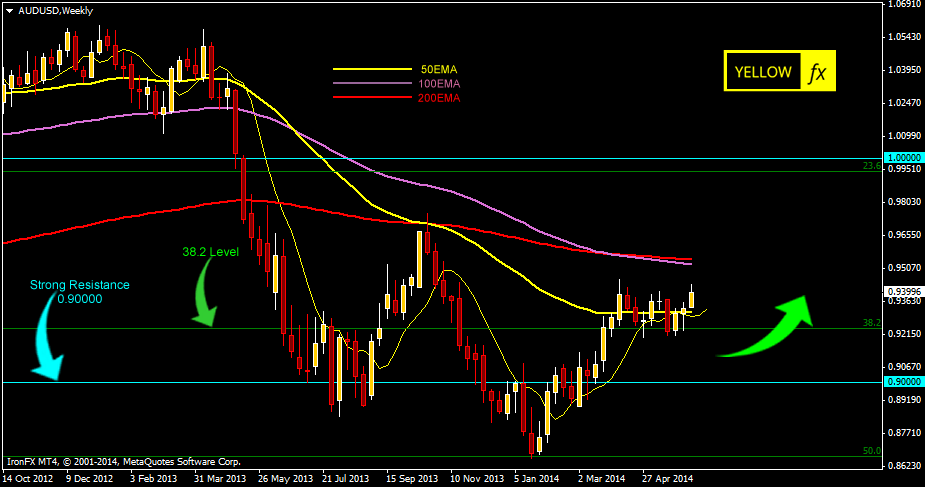925x487 pixels.
Task: Select the cyan 1.00000 price axis tag
Action: pos(903,158)
